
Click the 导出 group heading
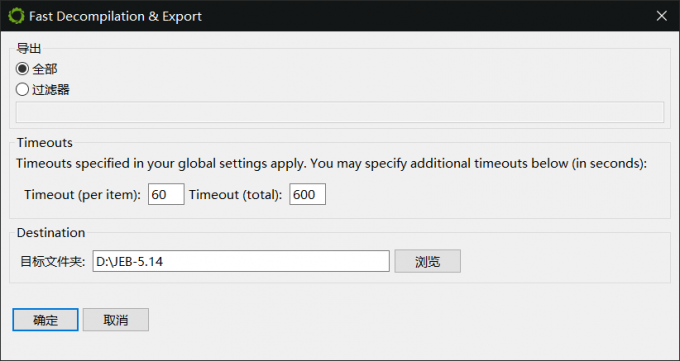29,48
